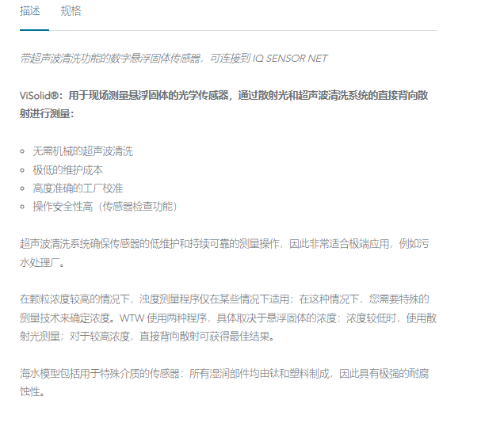Click the line 水处理厂。

pyautogui.click(x=42, y=262)
